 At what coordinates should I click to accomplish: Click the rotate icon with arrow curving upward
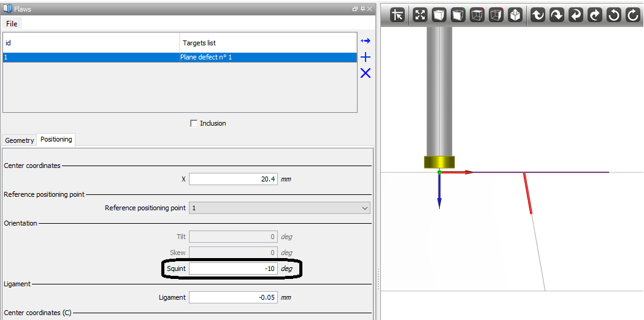pos(538,15)
